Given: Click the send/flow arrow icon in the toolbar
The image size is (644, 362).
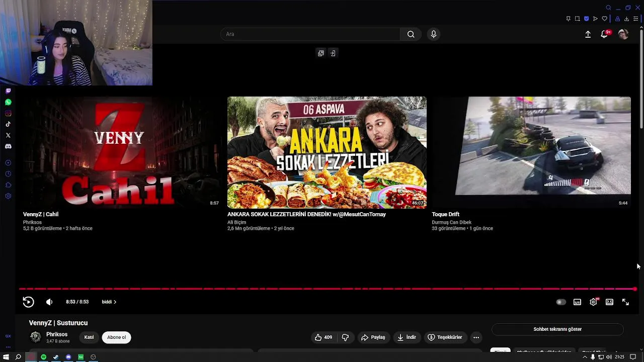Looking at the screenshot, I should point(595,19).
